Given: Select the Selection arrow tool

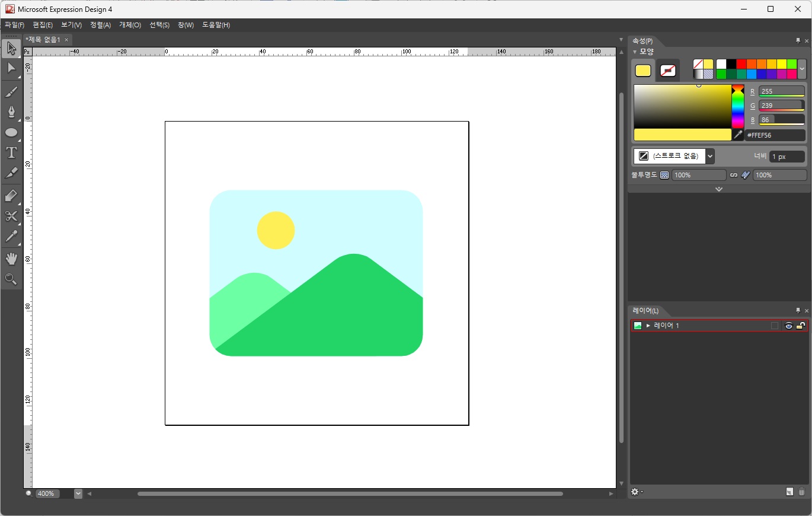Looking at the screenshot, I should coord(11,49).
